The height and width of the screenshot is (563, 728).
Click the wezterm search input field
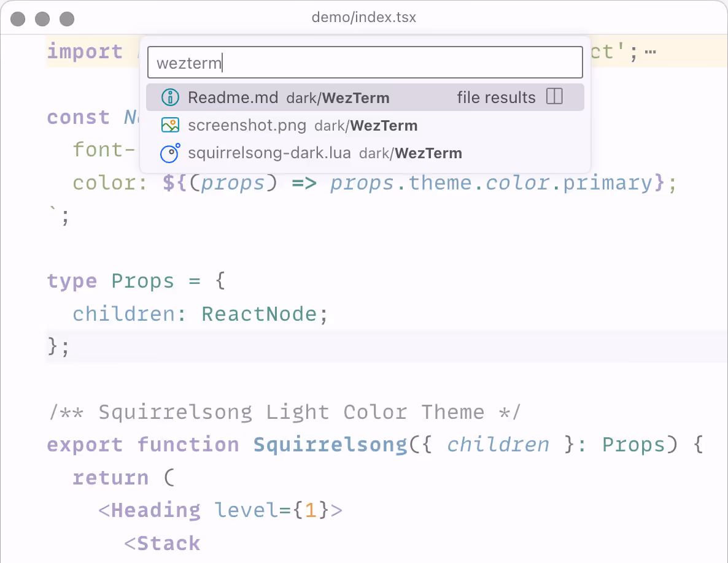pyautogui.click(x=365, y=62)
